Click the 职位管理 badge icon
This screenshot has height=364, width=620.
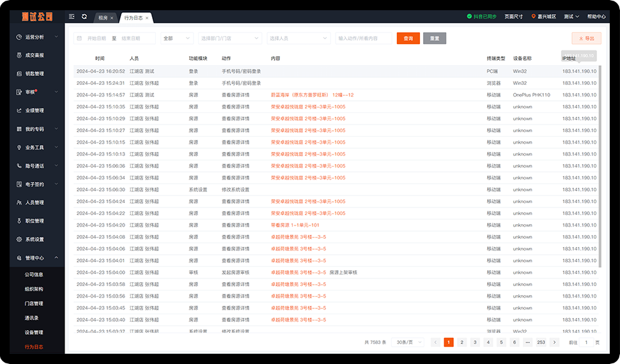[x=19, y=221]
